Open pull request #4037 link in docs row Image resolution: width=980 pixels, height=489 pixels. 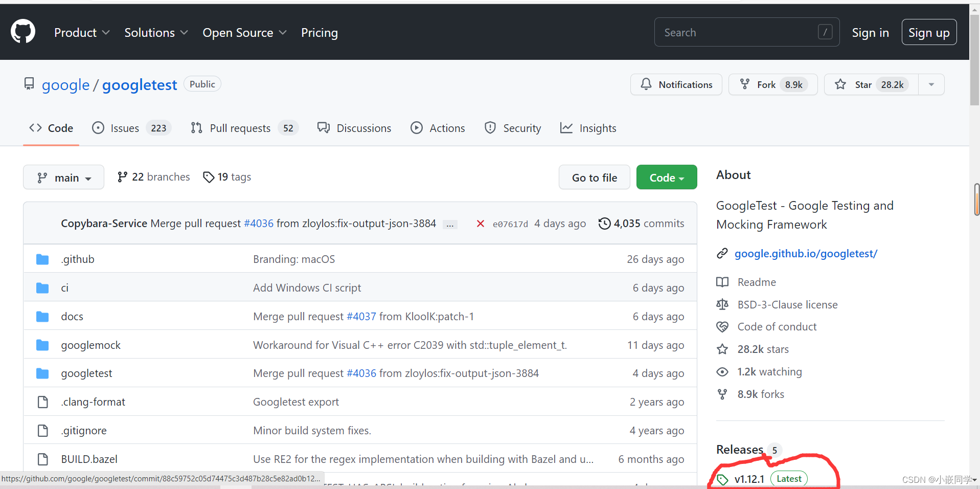point(361,317)
